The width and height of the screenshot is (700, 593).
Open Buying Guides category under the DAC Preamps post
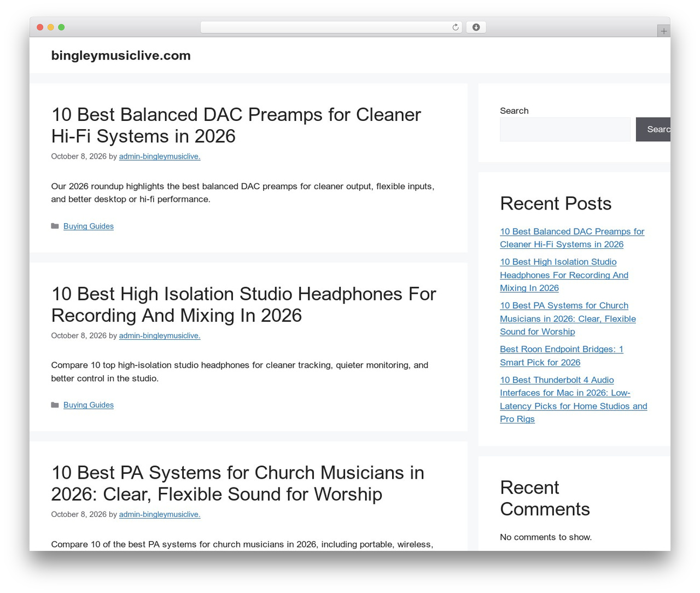(x=89, y=226)
